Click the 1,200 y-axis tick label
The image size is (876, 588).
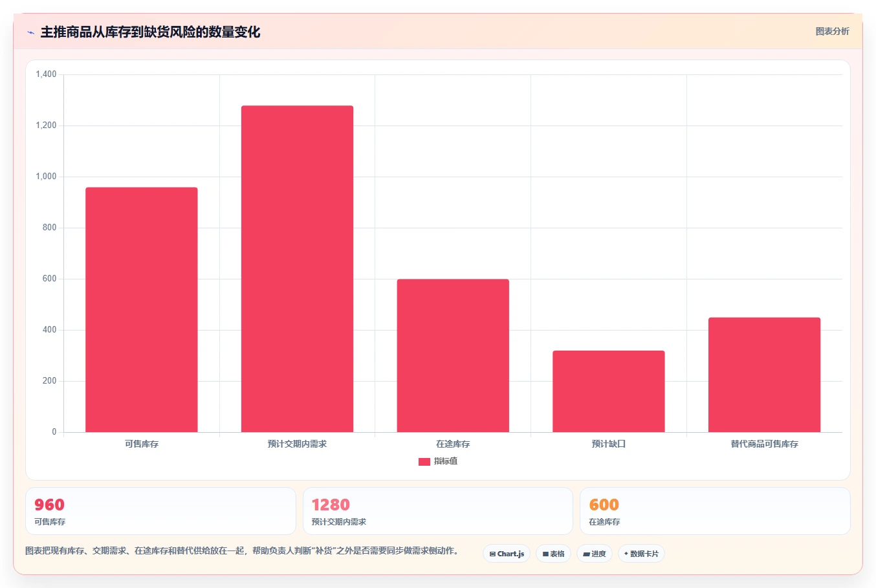[46, 125]
